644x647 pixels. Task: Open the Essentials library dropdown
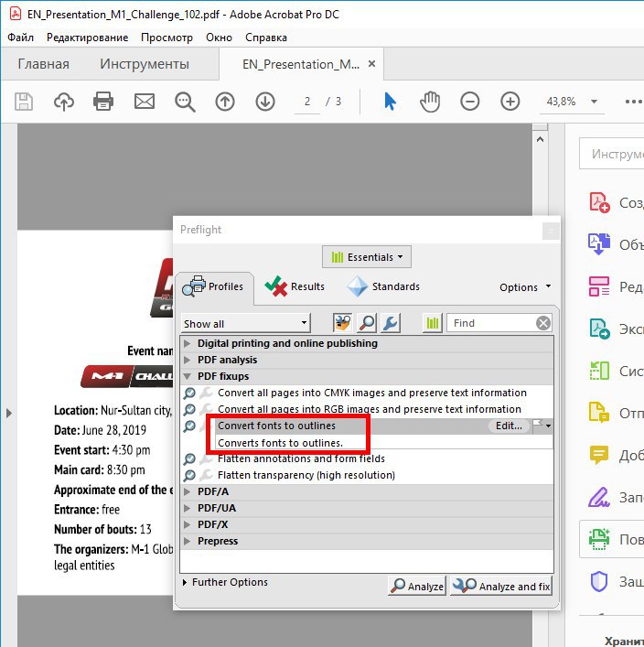pyautogui.click(x=367, y=257)
